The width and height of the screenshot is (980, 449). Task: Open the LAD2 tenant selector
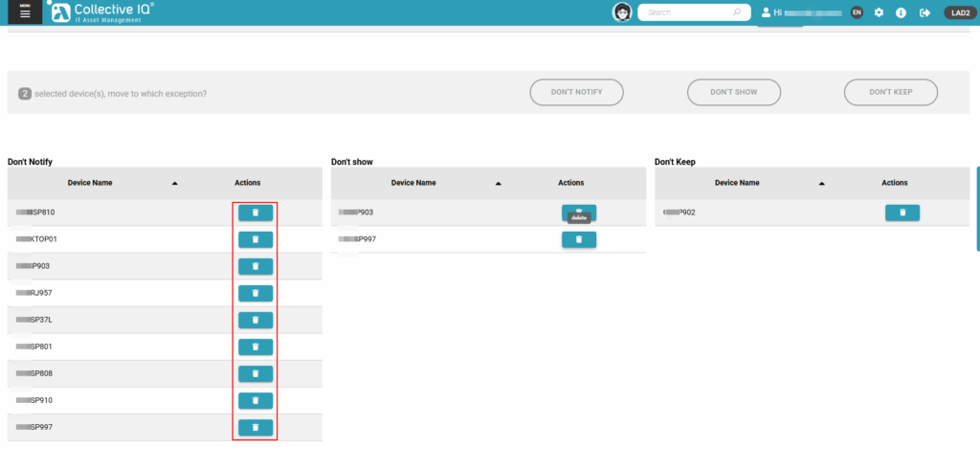point(958,12)
